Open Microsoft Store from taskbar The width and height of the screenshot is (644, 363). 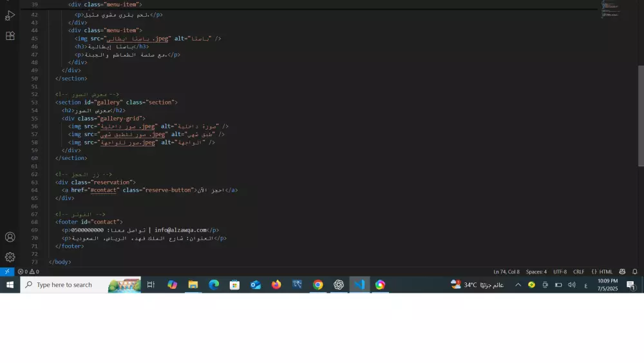click(x=234, y=284)
